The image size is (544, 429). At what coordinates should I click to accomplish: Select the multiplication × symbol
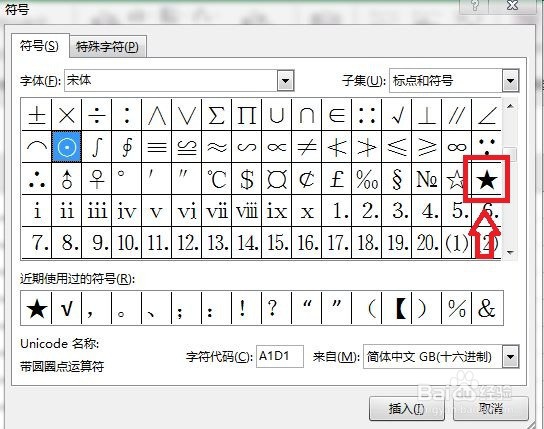point(67,115)
